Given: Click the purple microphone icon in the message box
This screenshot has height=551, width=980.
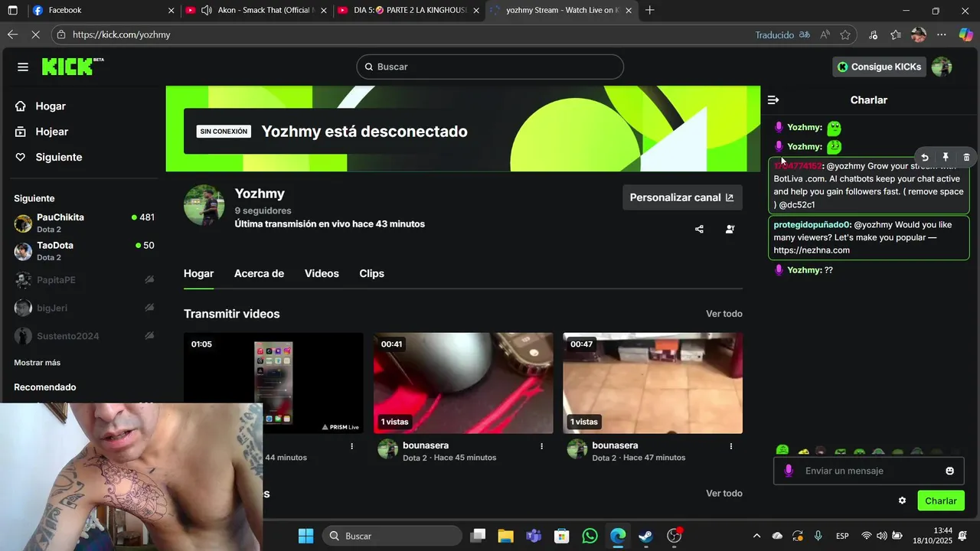Looking at the screenshot, I should click(x=789, y=471).
